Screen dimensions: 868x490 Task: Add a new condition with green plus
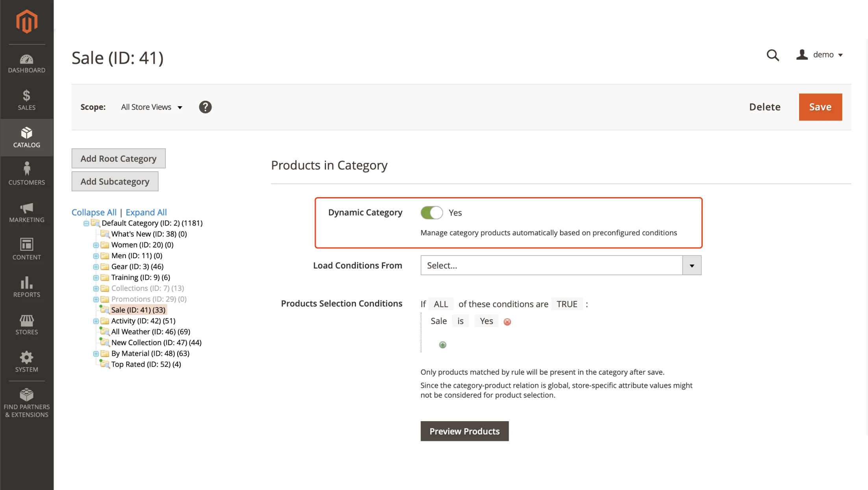point(442,345)
